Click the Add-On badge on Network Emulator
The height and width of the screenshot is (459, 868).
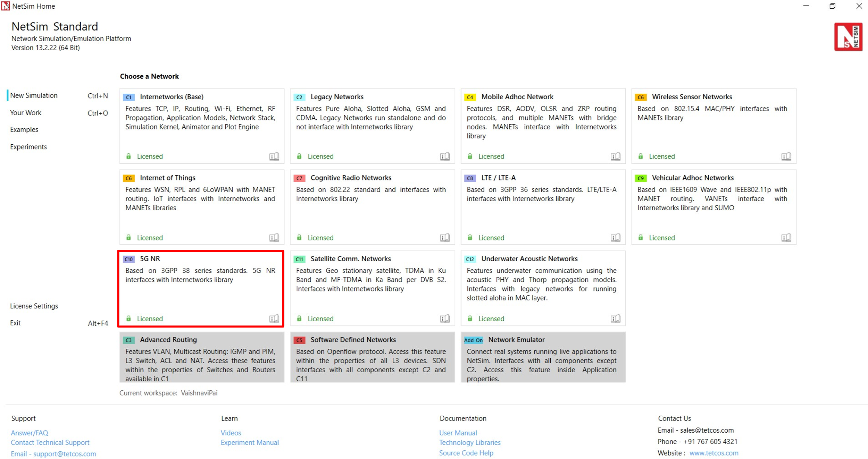tap(473, 340)
